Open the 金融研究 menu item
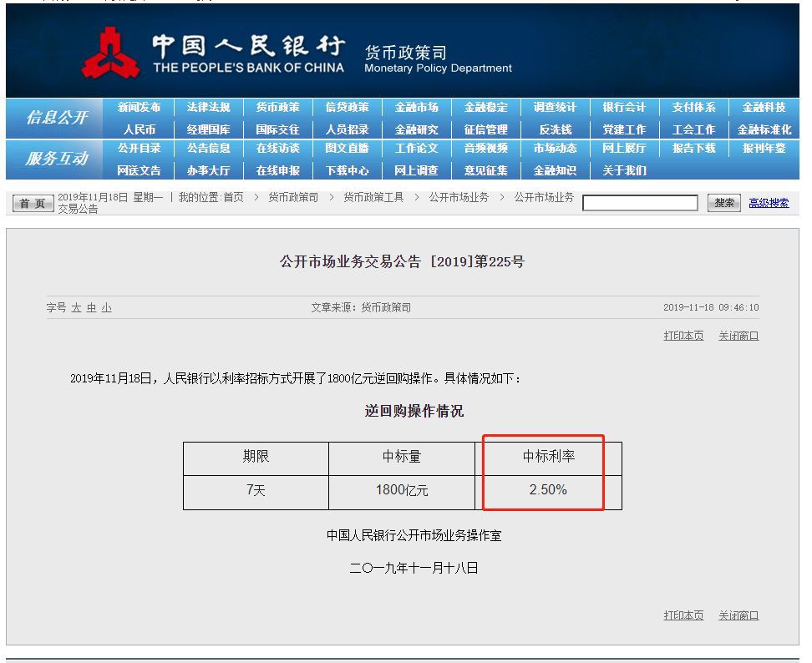 [416, 130]
